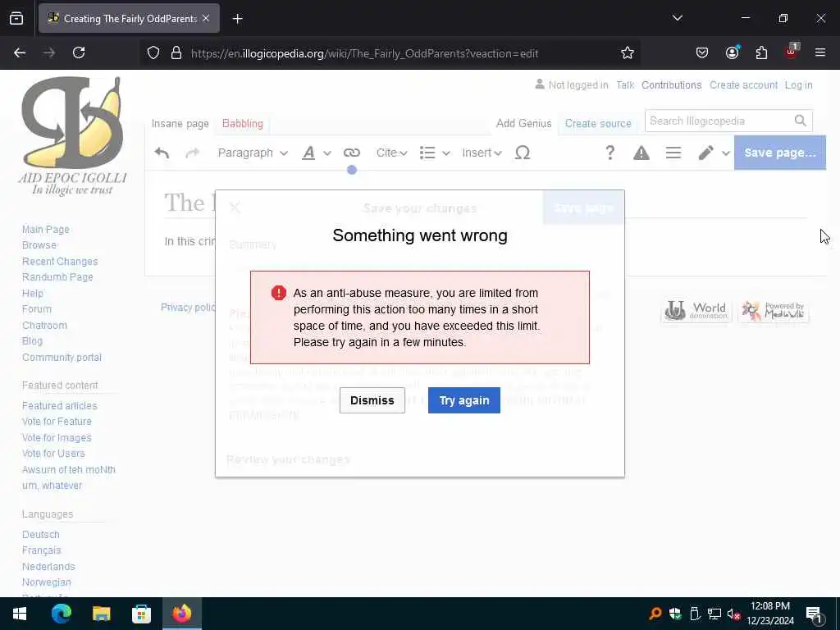Click the address bar URL

[364, 53]
